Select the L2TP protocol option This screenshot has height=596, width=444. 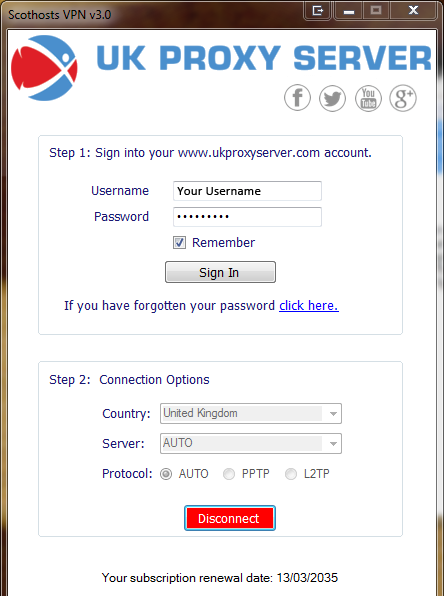pyautogui.click(x=291, y=474)
